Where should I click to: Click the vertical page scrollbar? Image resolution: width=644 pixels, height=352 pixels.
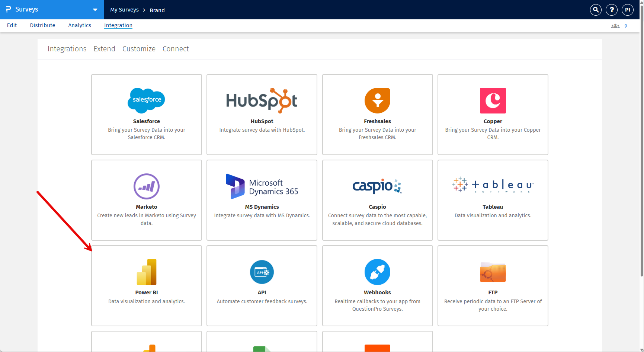point(641,149)
